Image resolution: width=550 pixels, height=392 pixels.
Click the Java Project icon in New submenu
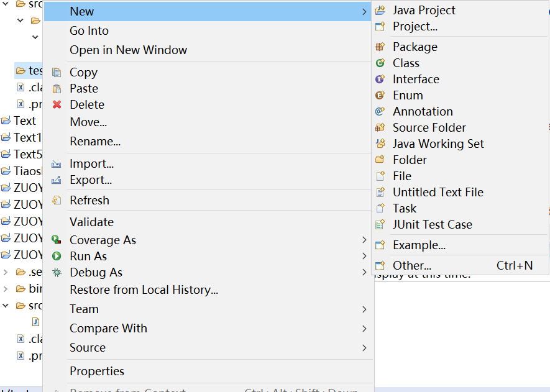[380, 11]
